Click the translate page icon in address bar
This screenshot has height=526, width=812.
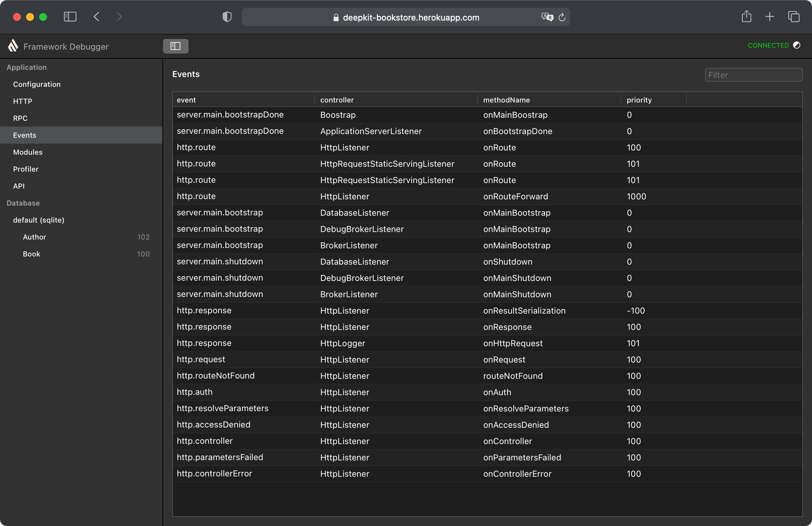click(x=547, y=17)
